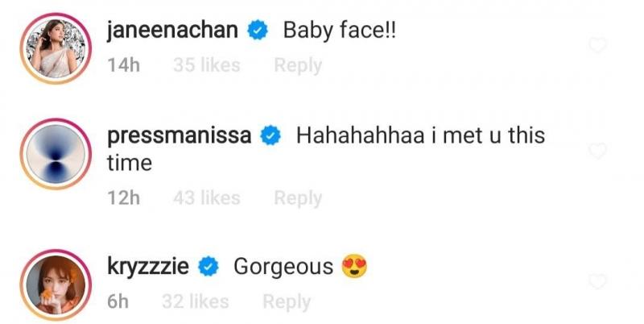Click the verified badge beside janeenachan
Screen dimensions: 644x324
point(257,32)
